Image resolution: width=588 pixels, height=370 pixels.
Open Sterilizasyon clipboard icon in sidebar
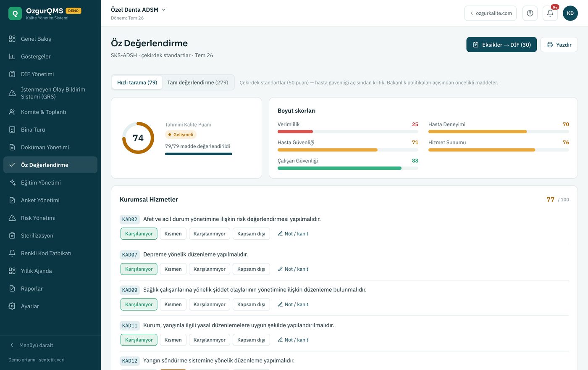pyautogui.click(x=12, y=235)
